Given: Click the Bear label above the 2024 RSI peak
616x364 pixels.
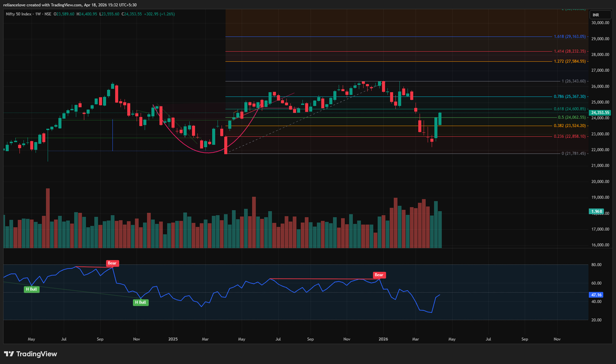Looking at the screenshot, I should click(x=112, y=263).
